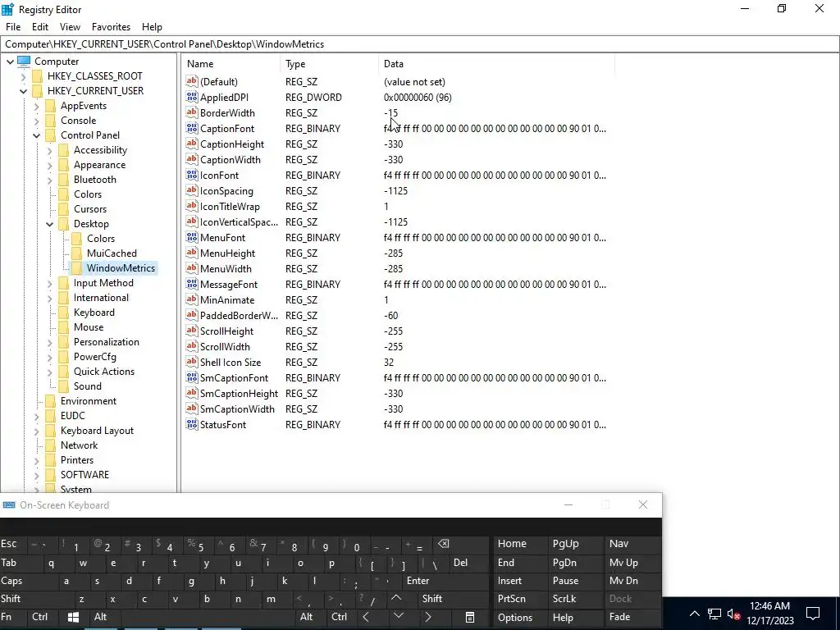The height and width of the screenshot is (630, 840).
Task: Click the MessageFont binary icon
Action: [192, 284]
